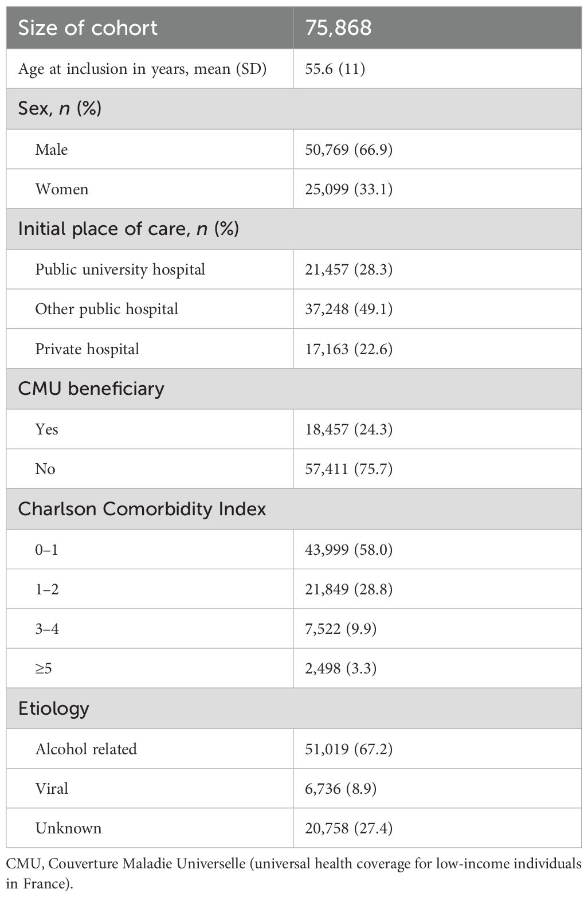This screenshot has width=588, height=897.
Task: Select the Public university hospital row label
Action: click(x=120, y=269)
